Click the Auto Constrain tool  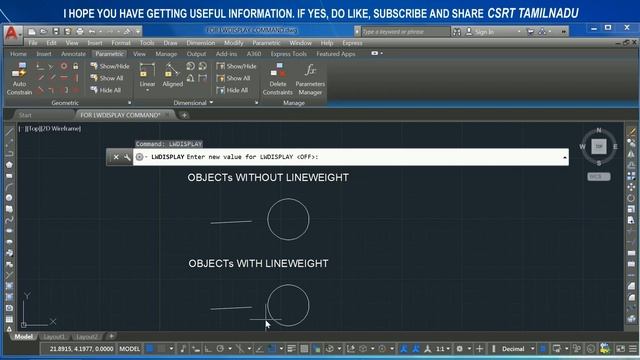coord(19,79)
